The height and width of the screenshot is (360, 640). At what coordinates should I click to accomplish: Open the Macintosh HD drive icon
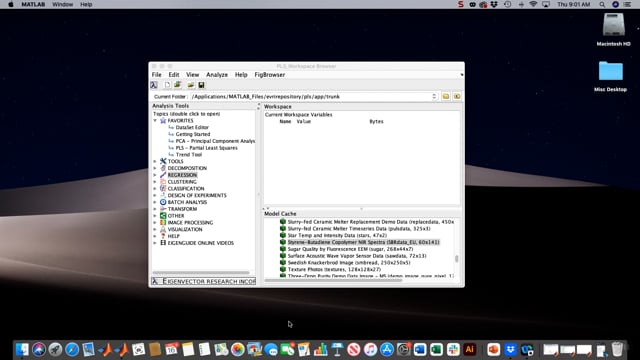click(613, 25)
